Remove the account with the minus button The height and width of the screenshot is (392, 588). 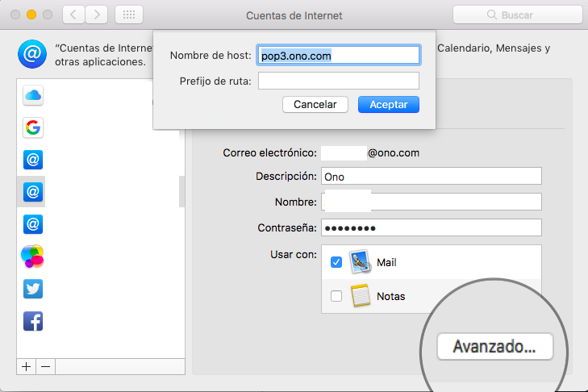coord(46,366)
